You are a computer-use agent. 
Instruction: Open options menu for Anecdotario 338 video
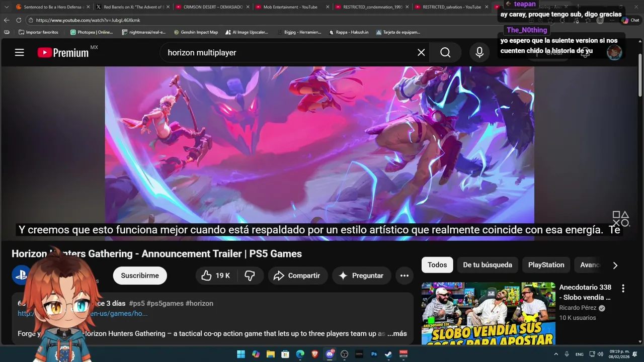tap(623, 288)
